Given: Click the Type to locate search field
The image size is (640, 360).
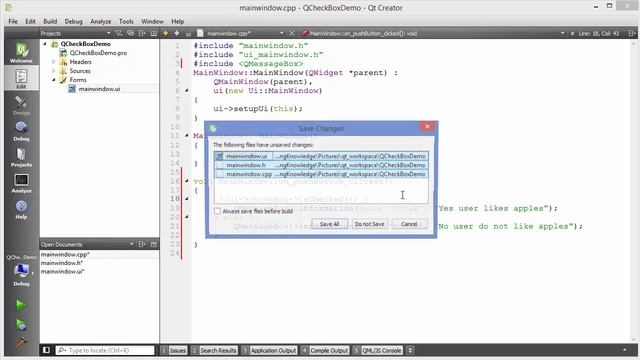Looking at the screenshot, I should click(105, 350).
